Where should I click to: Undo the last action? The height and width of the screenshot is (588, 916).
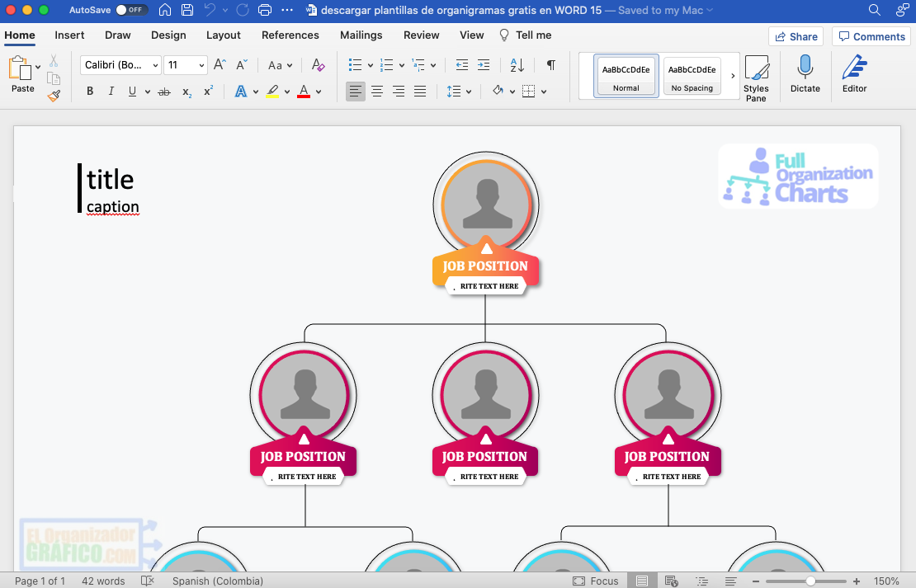click(x=210, y=10)
